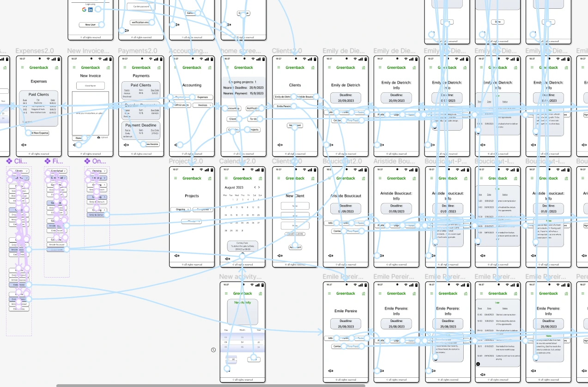Click home icon in Clients2.0 frame
588x387 pixels.
[x=313, y=67]
